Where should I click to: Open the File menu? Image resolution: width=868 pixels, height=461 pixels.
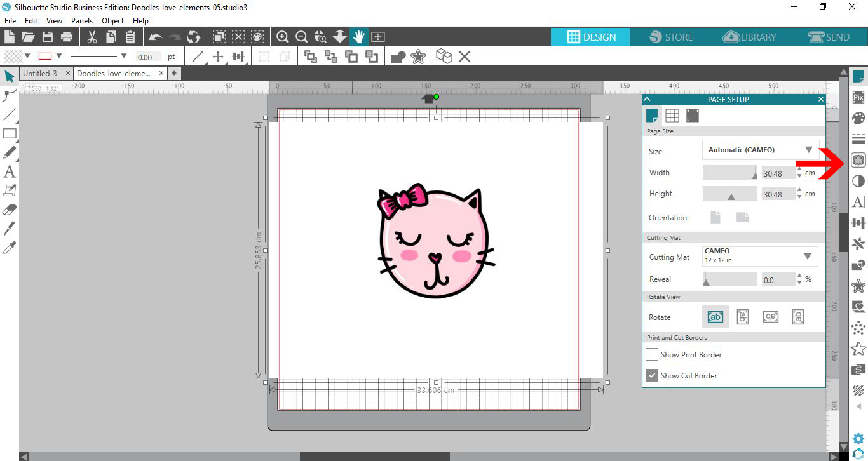coord(10,20)
